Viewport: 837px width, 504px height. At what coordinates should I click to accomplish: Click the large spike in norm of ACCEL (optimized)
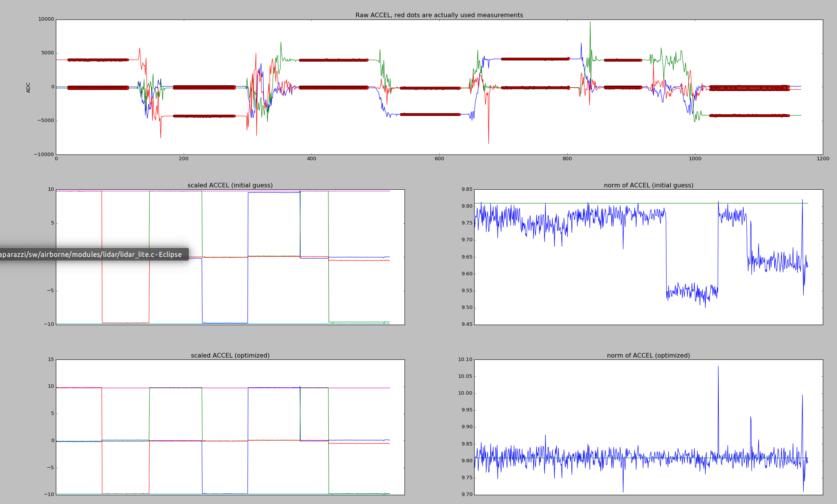(x=719, y=379)
